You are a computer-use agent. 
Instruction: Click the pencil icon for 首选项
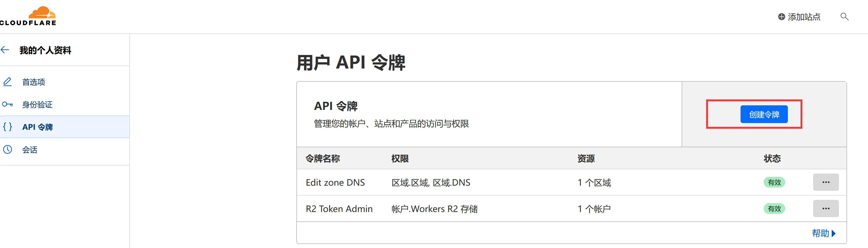pyautogui.click(x=8, y=82)
